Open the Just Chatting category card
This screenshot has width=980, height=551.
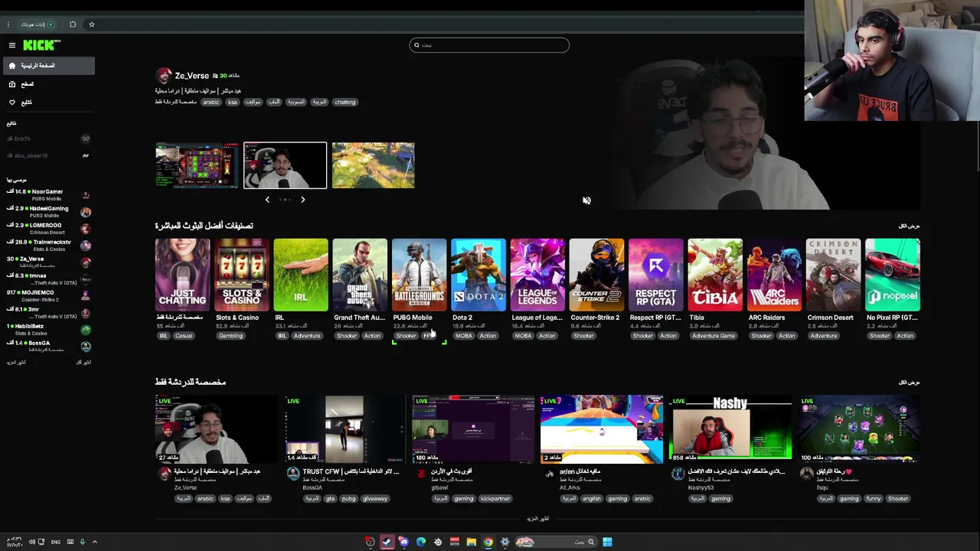coord(182,275)
